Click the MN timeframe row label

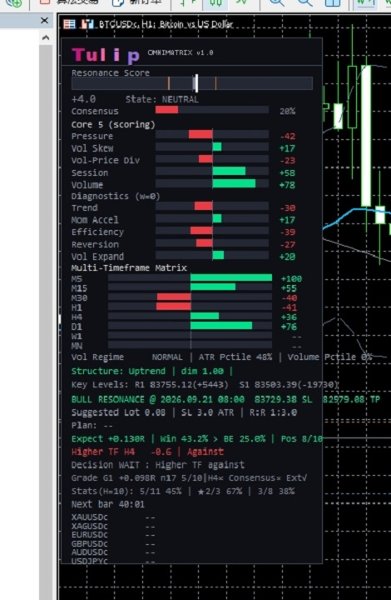[77, 346]
